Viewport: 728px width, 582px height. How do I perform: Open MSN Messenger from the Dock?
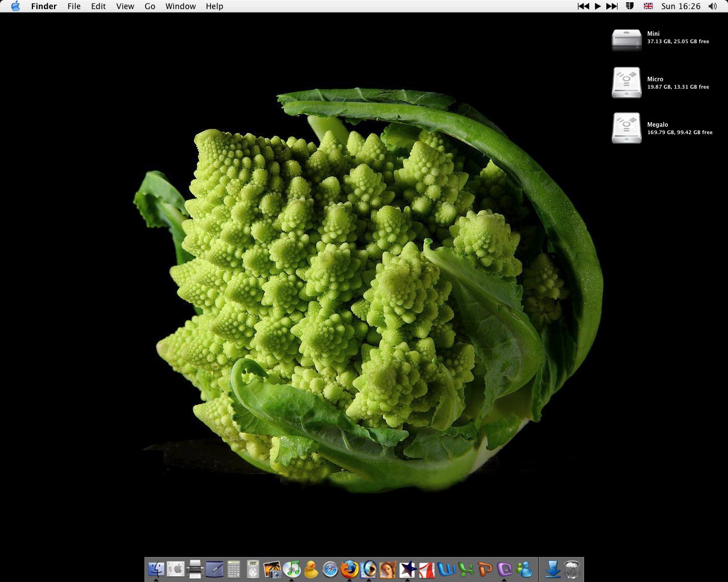pos(524,569)
